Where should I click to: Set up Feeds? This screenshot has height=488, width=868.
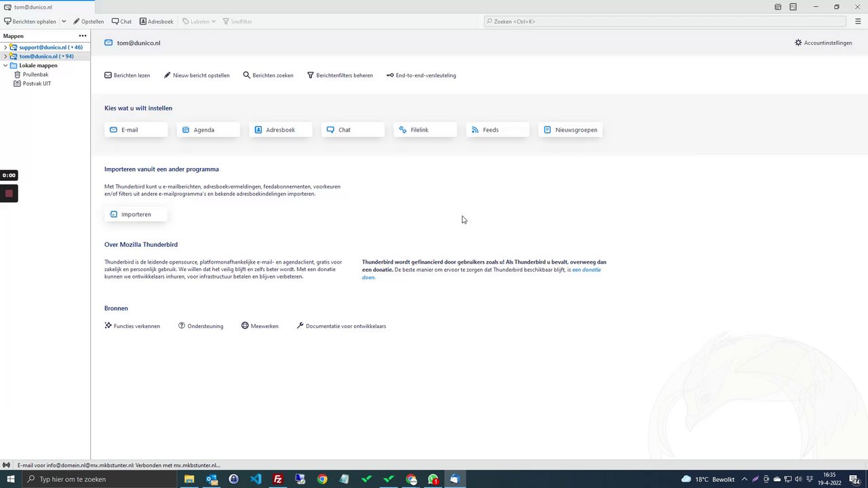[x=498, y=129]
